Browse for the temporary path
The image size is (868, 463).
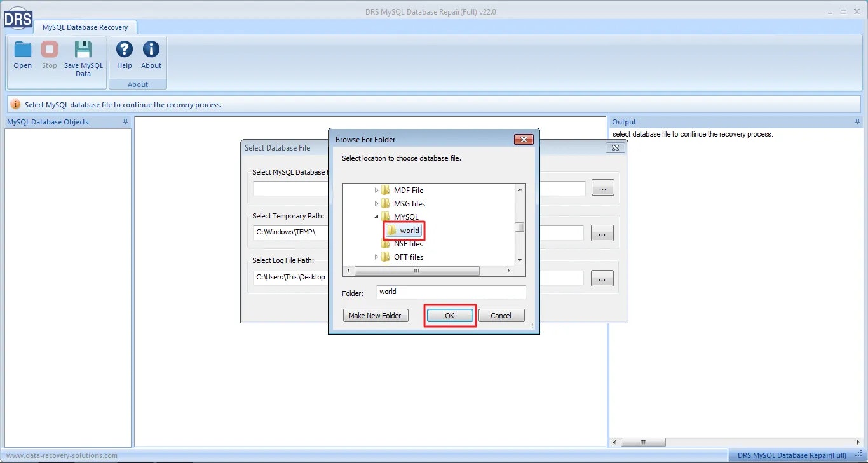[x=602, y=233]
